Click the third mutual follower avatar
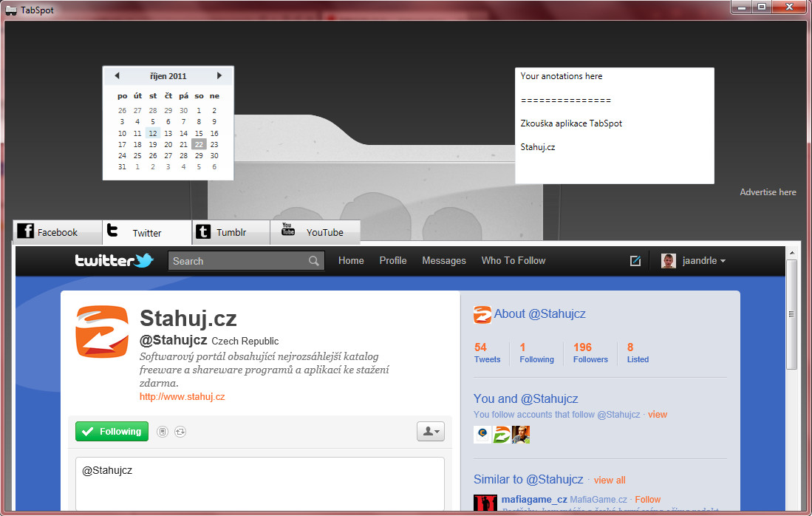This screenshot has width=812, height=516. 521,434
